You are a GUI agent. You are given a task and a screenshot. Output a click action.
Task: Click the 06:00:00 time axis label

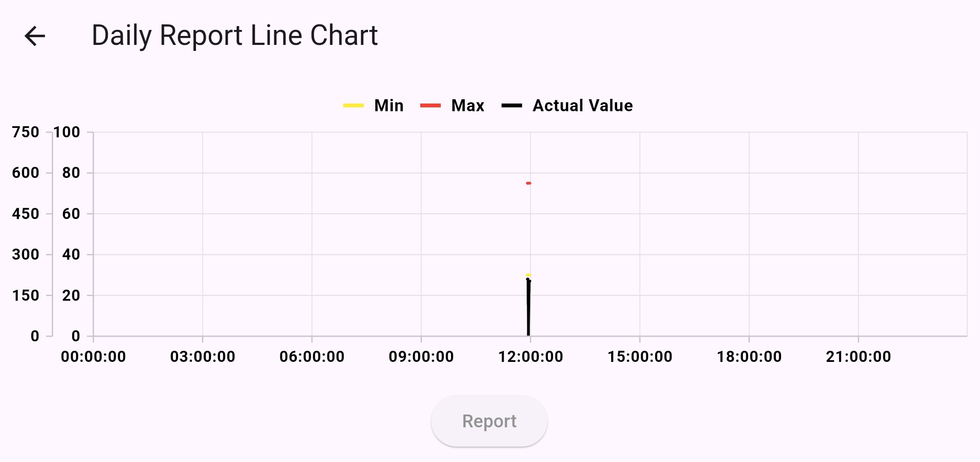tap(312, 357)
